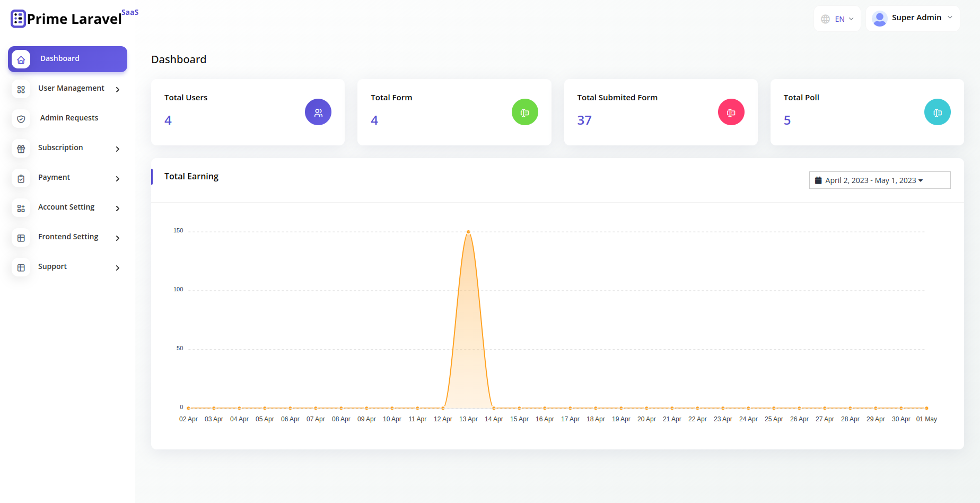
Task: Expand the Account Setting submenu chevron
Action: coord(118,209)
